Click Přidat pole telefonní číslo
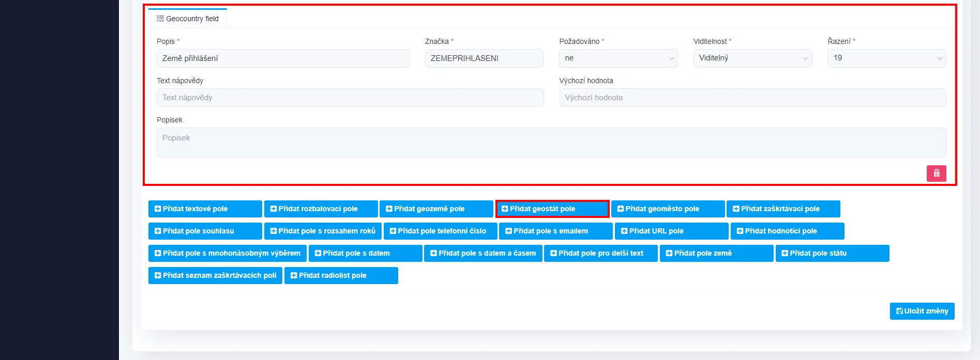The image size is (980, 360). [x=440, y=231]
